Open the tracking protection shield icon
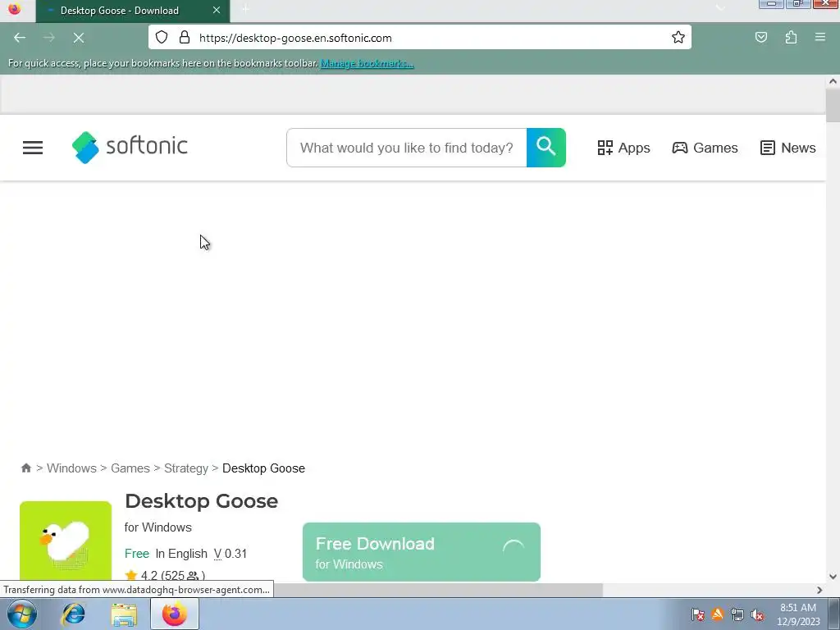The height and width of the screenshot is (630, 840). point(162,37)
